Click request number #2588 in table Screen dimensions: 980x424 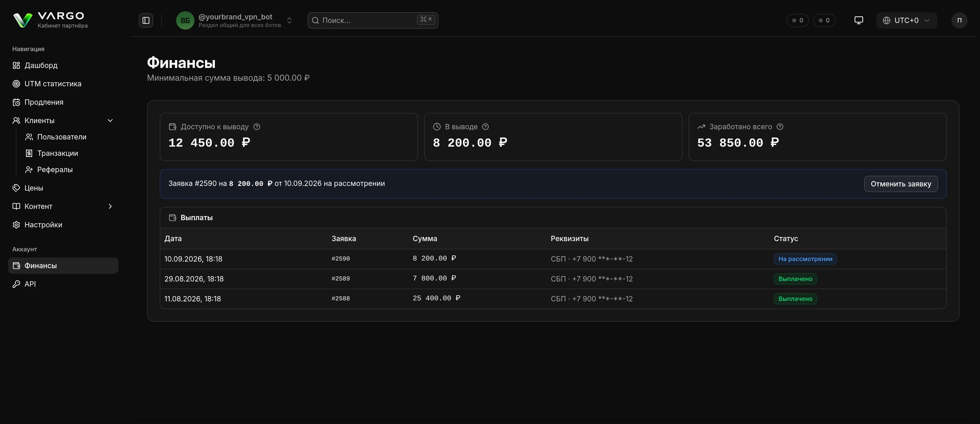click(x=340, y=299)
